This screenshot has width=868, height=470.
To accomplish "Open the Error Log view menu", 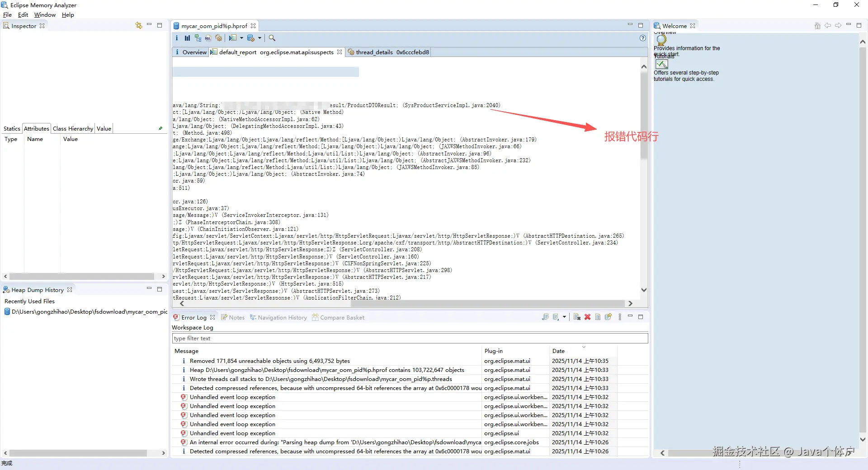I will click(x=620, y=317).
